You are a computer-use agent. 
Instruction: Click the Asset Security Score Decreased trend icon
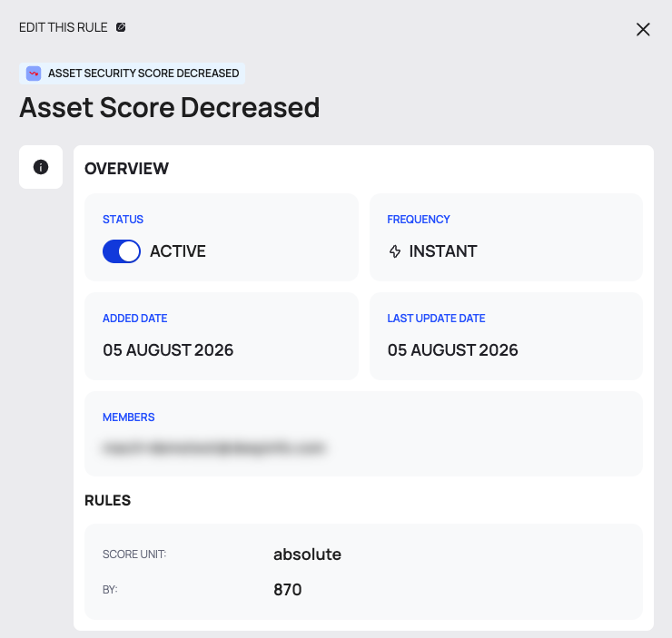pyautogui.click(x=34, y=74)
